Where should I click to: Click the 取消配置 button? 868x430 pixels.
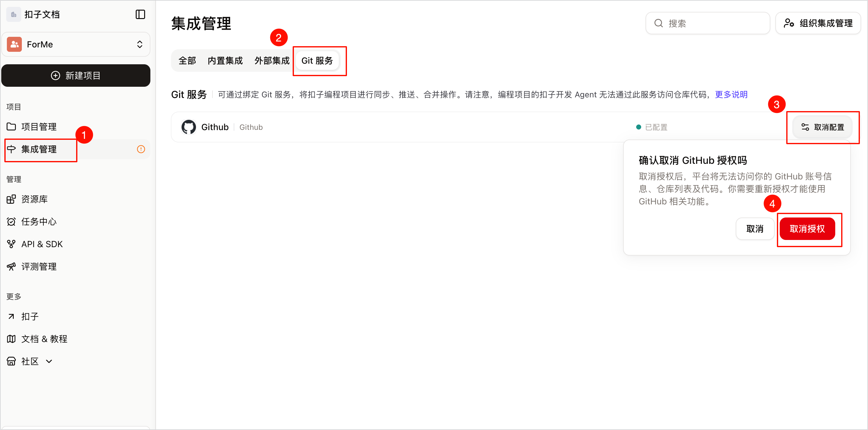(822, 127)
